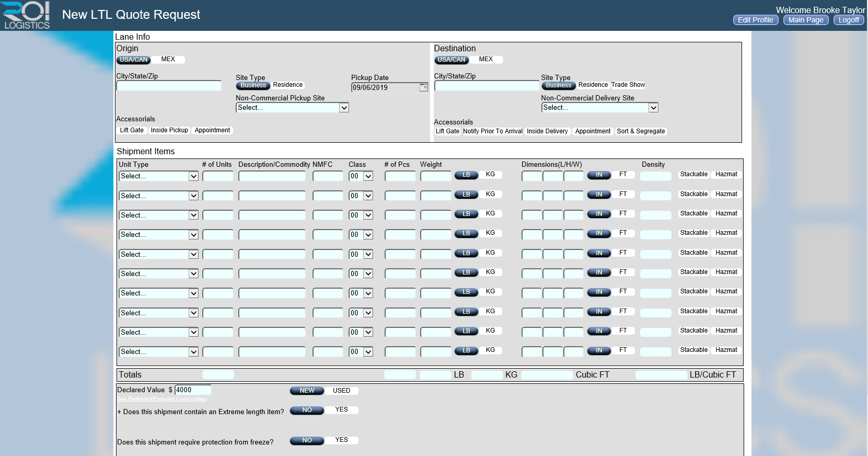Open Unit Type dropdown in first row
This screenshot has height=456, width=868.
158,176
